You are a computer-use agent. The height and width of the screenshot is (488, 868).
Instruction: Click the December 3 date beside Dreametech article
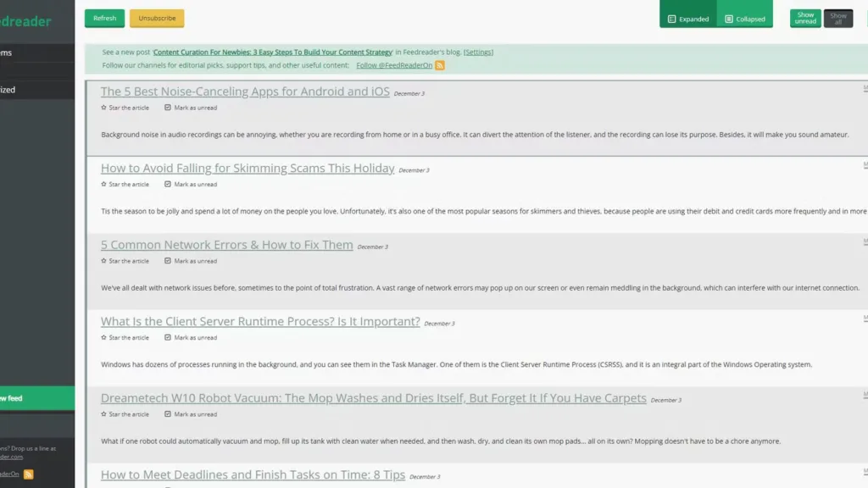pyautogui.click(x=666, y=401)
